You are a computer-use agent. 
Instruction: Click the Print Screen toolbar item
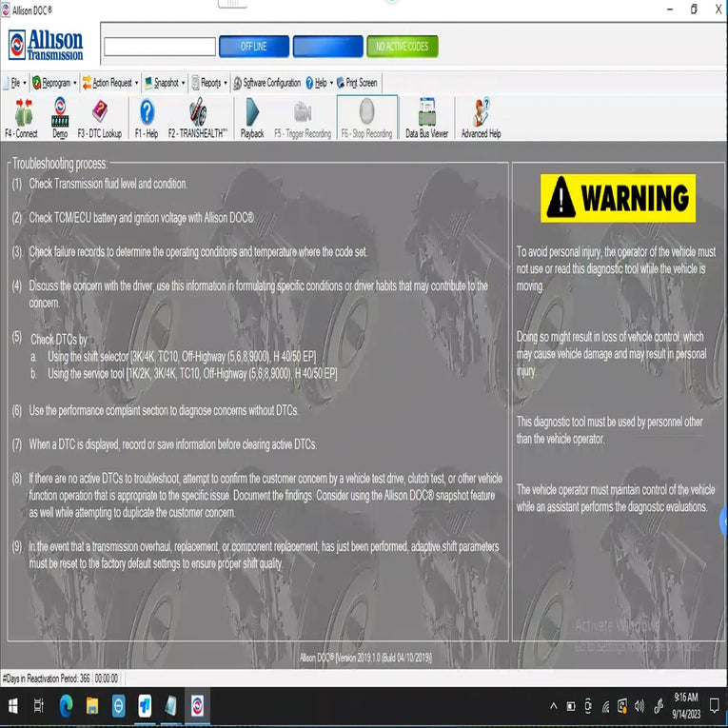(x=358, y=83)
